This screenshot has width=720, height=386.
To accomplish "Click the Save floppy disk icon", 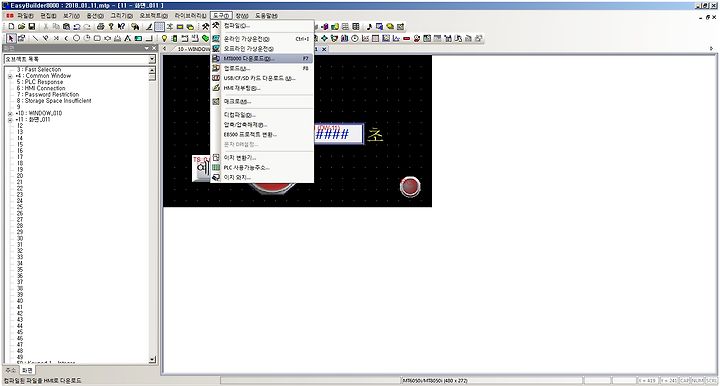I will pos(32,27).
